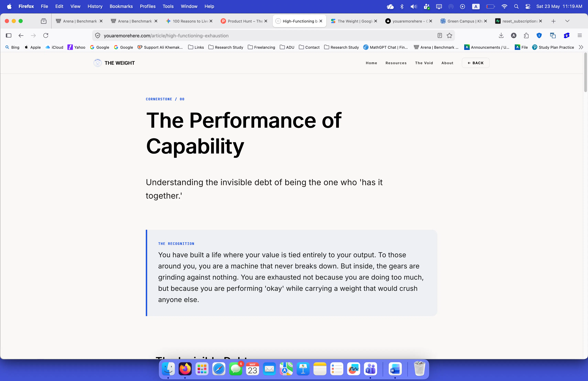588x381 pixels.
Task: Open the Freelancing bookmarks folder
Action: pyautogui.click(x=261, y=47)
